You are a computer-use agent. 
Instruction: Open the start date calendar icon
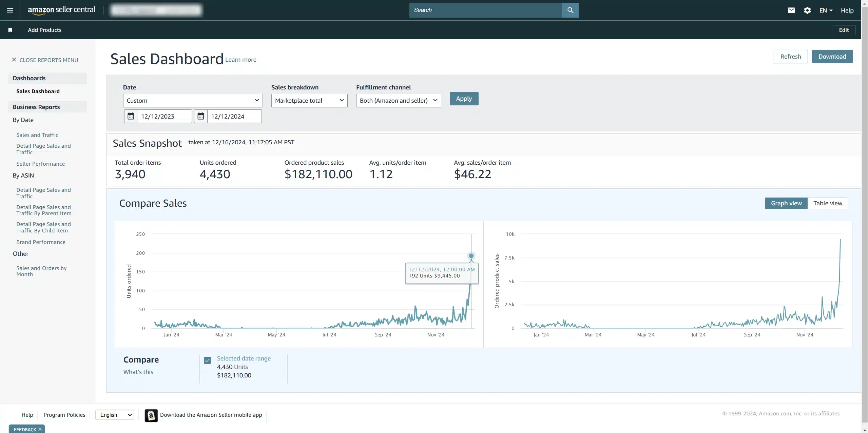point(131,116)
